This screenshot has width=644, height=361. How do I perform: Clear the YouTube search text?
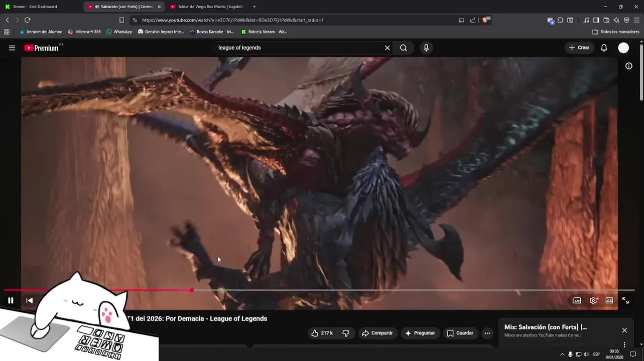point(387,48)
